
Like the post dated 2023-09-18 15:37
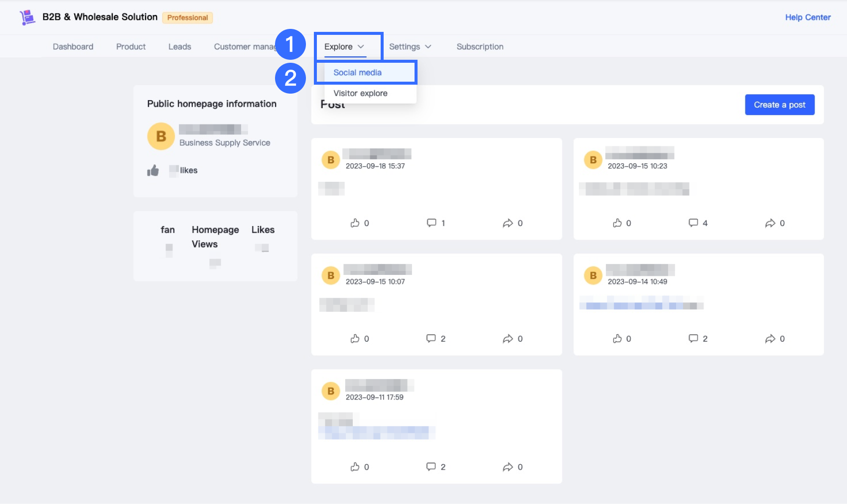click(x=355, y=223)
